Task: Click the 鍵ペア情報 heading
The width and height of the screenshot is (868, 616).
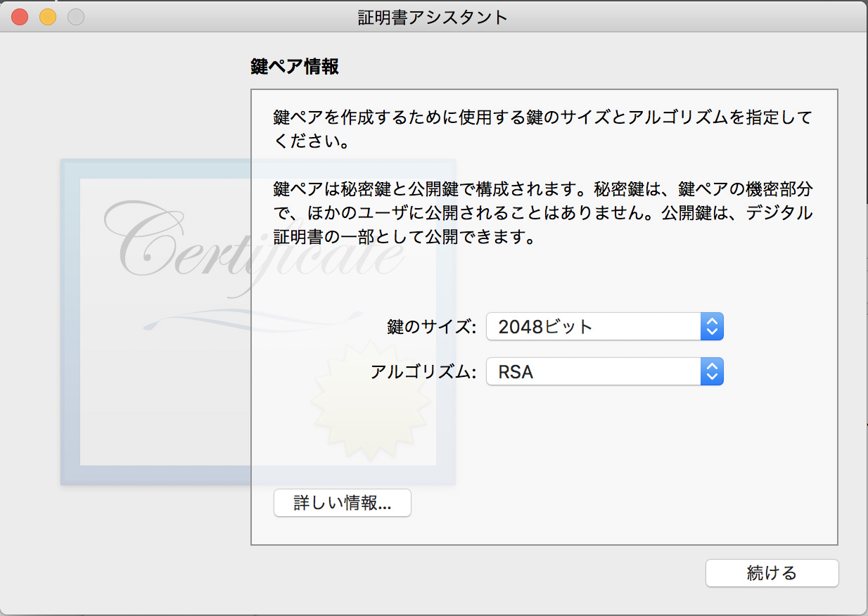Action: tap(295, 68)
